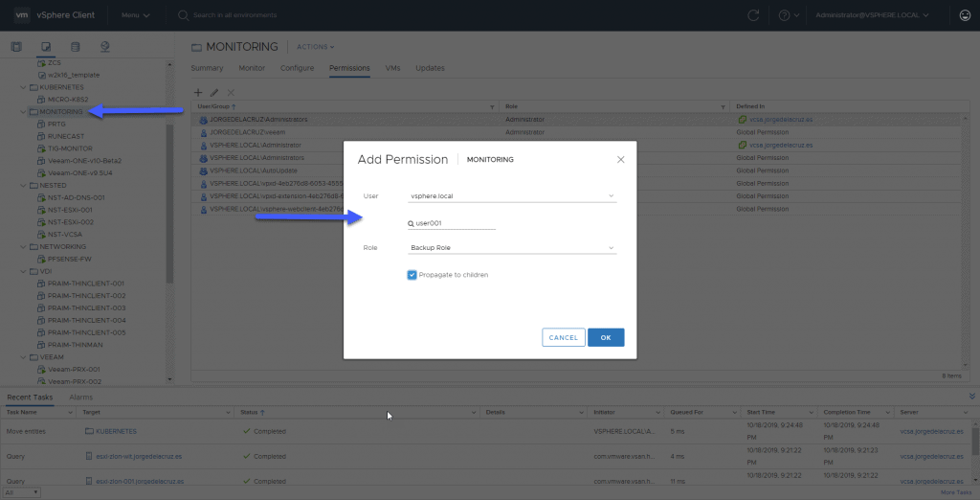Open the Permissions tab

(349, 68)
